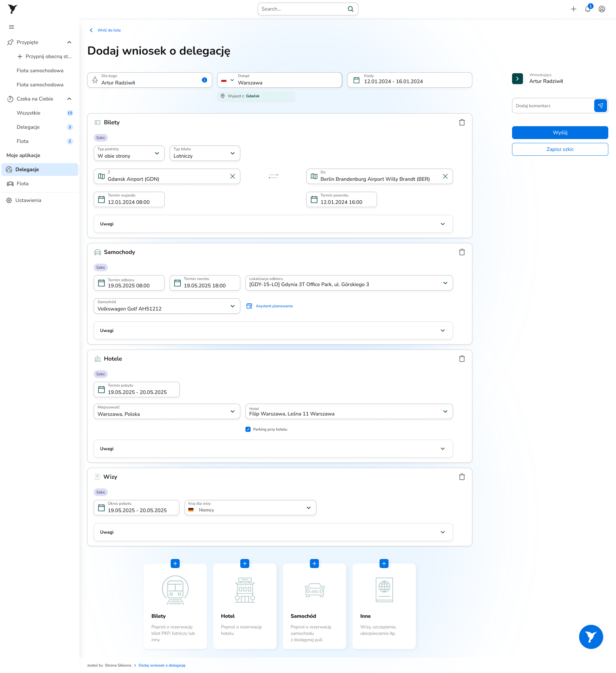The image size is (616, 673).
Task: Toggle the Parking przy hotelu checkbox
Action: pos(248,429)
